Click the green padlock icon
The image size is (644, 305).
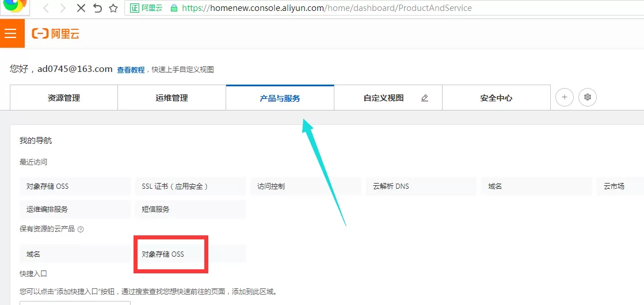point(174,8)
